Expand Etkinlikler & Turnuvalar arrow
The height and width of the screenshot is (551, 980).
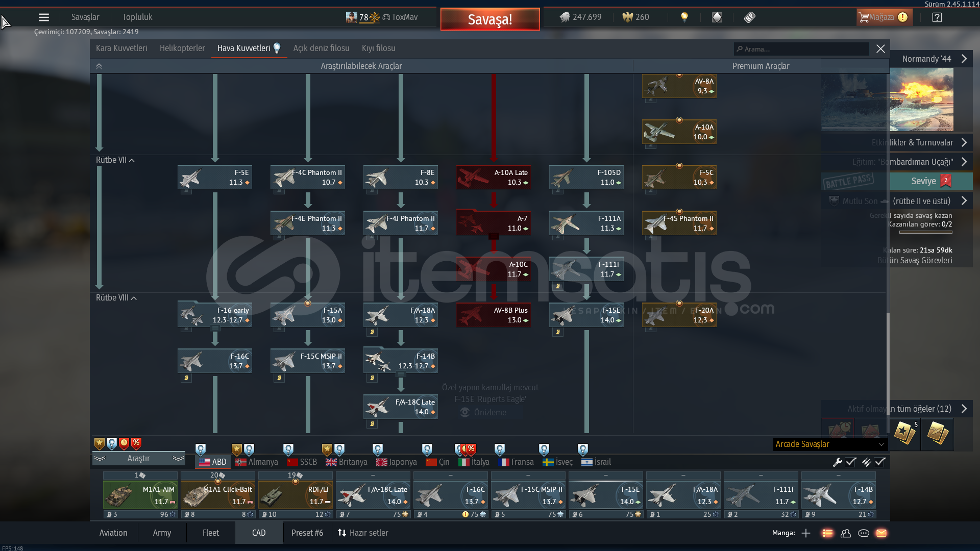point(964,142)
